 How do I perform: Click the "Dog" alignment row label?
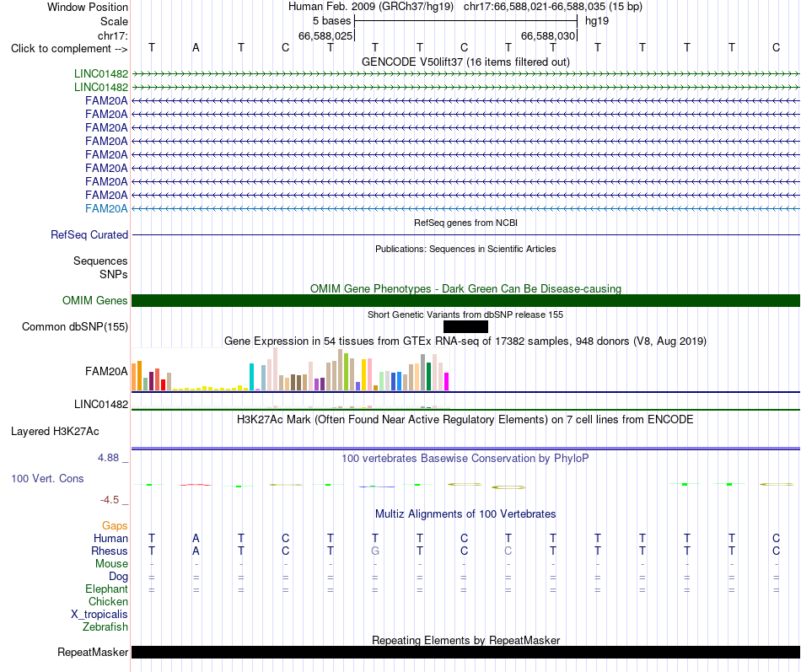118,577
